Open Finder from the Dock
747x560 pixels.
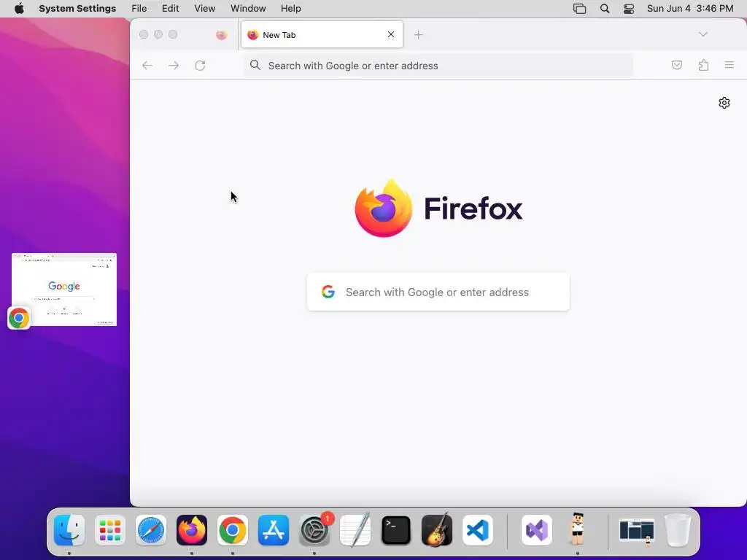(69, 530)
